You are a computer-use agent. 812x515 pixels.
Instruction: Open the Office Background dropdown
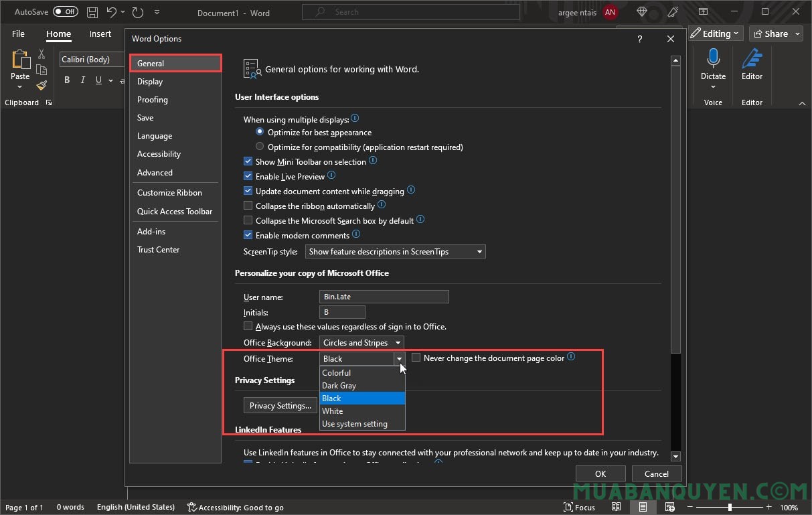pos(361,343)
